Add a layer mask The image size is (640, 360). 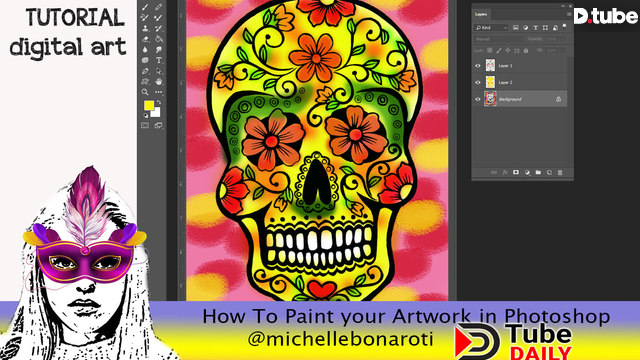click(516, 173)
